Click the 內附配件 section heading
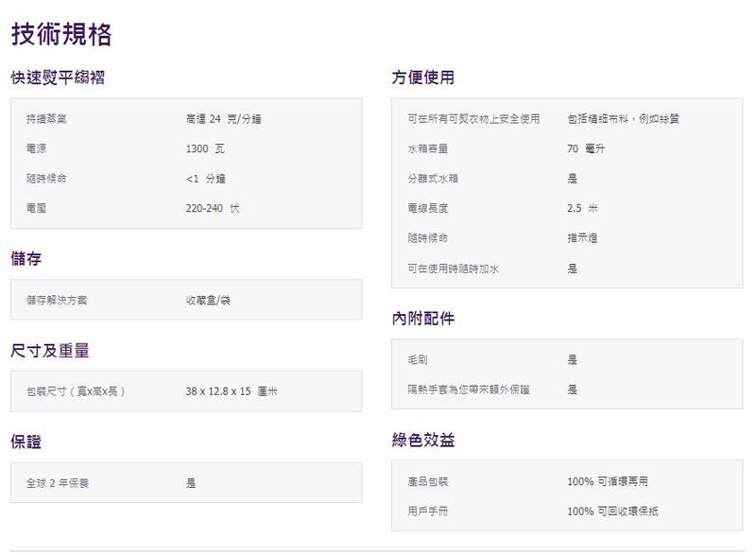The height and width of the screenshot is (555, 756). [422, 319]
